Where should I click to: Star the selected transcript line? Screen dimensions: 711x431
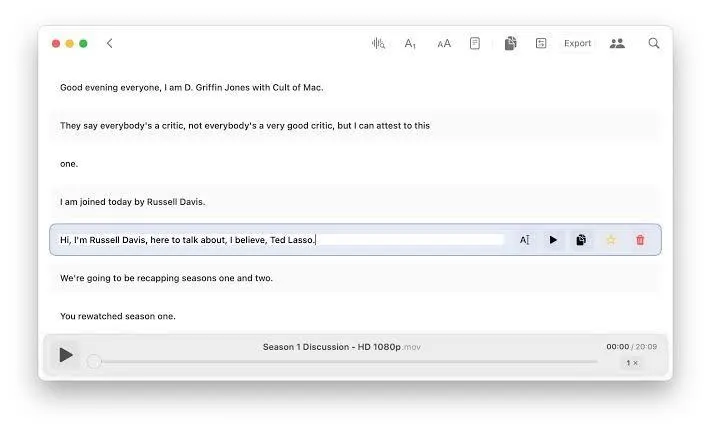point(611,240)
